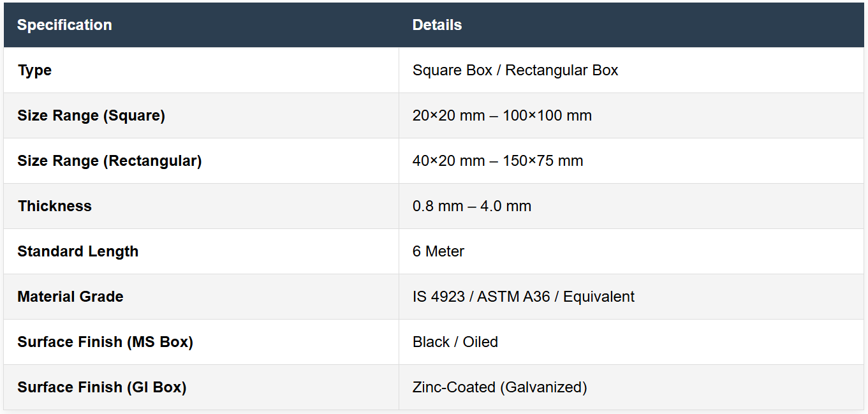Click the Specification column header
This screenshot has height=414, width=868.
(64, 25)
